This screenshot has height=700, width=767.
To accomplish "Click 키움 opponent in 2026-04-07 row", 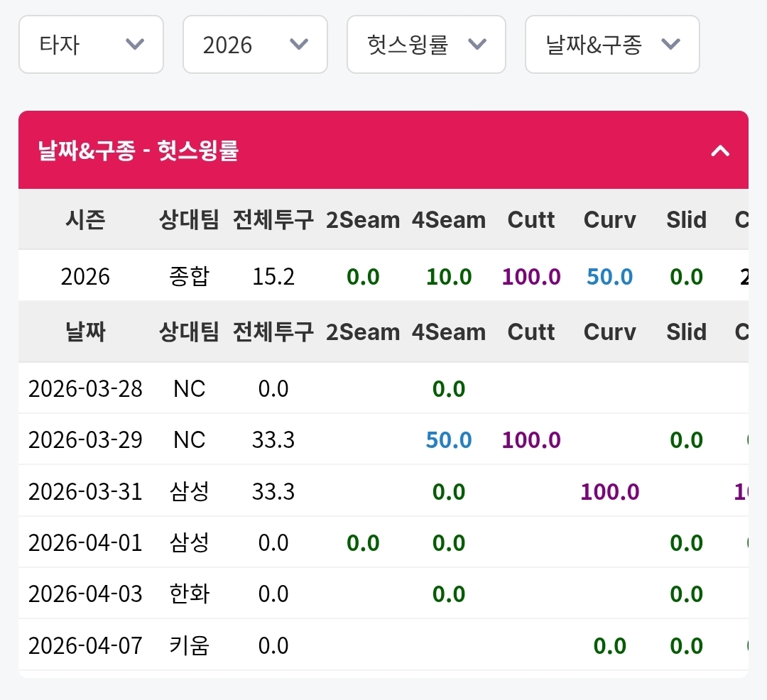I will [x=190, y=645].
